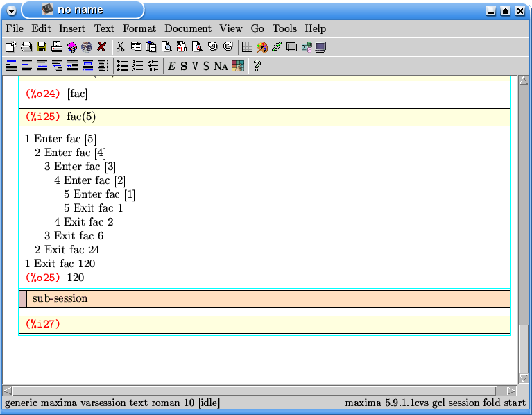
Task: Click the Undo arrow icon
Action: pos(212,47)
